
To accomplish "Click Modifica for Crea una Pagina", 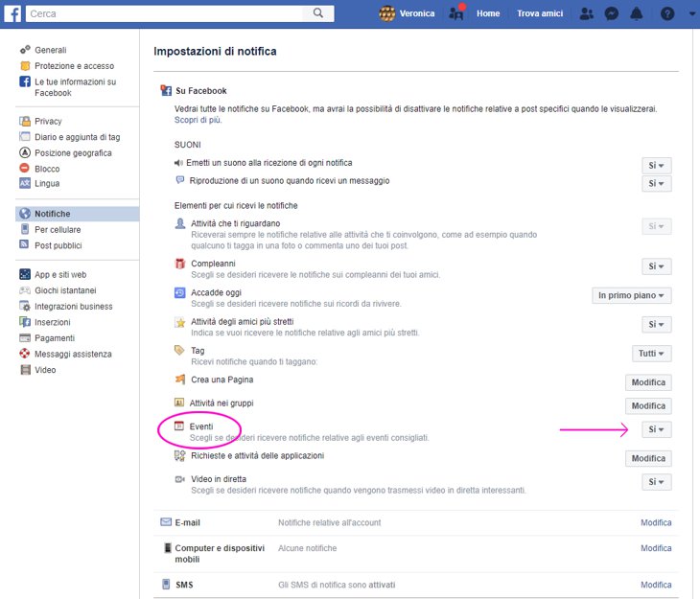I will click(x=648, y=382).
